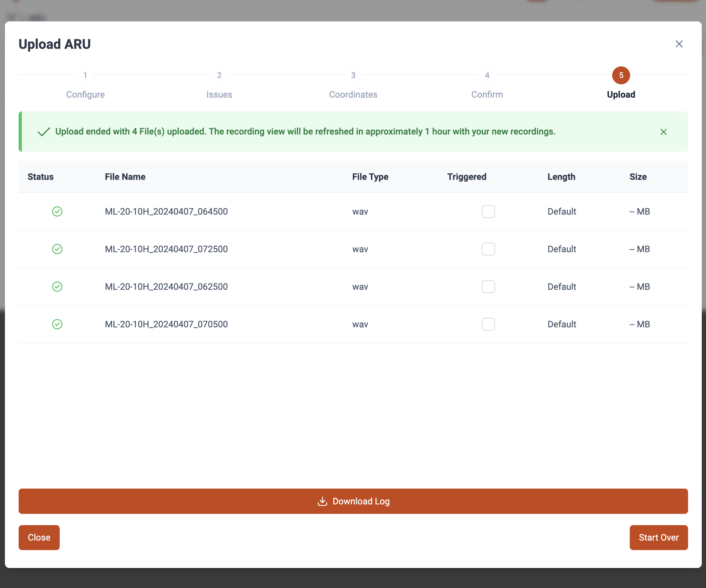Click success status icon for file 070500
Viewport: 706px width, 588px height.
[x=57, y=324]
